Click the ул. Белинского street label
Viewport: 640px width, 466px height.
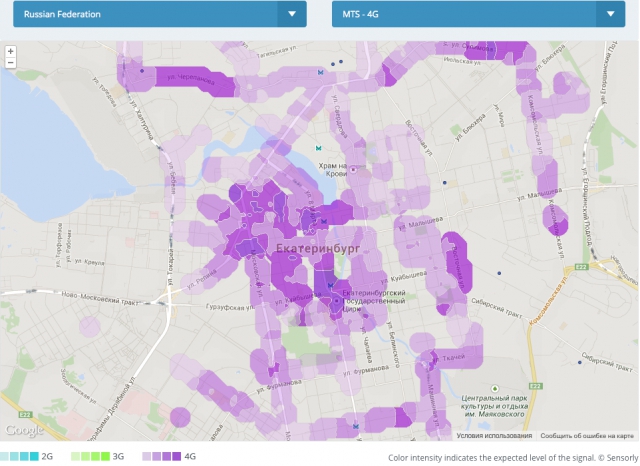(x=395, y=345)
